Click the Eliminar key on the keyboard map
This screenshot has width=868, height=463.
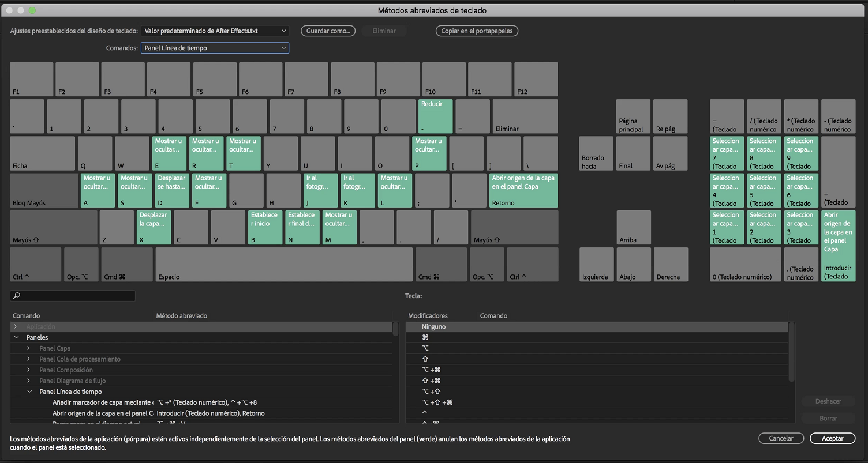[x=525, y=116]
